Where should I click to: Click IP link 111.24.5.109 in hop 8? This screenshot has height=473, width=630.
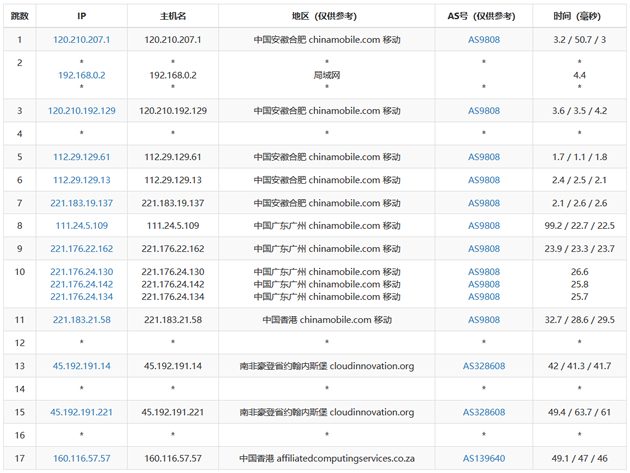(81, 226)
